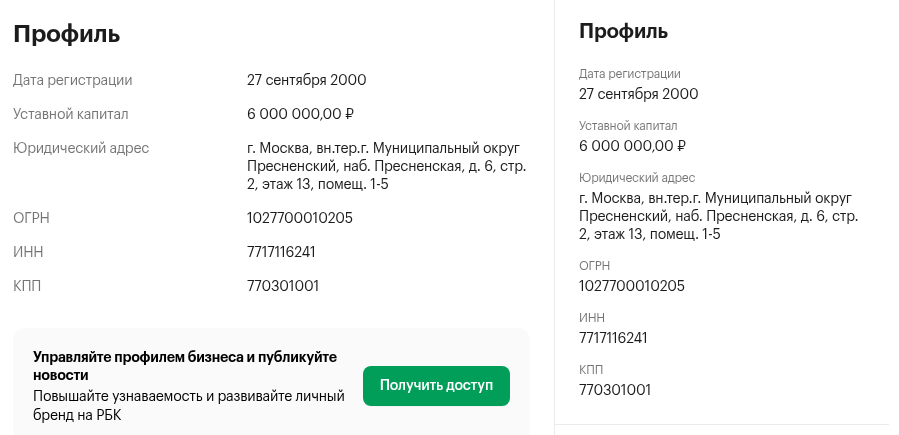Click the green "Получить доступ" button
Viewport: 899px width, 435px height.
tap(436, 386)
